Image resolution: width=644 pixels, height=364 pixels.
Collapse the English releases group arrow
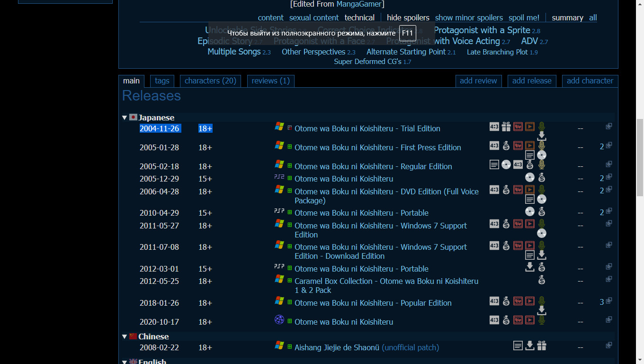(x=125, y=362)
